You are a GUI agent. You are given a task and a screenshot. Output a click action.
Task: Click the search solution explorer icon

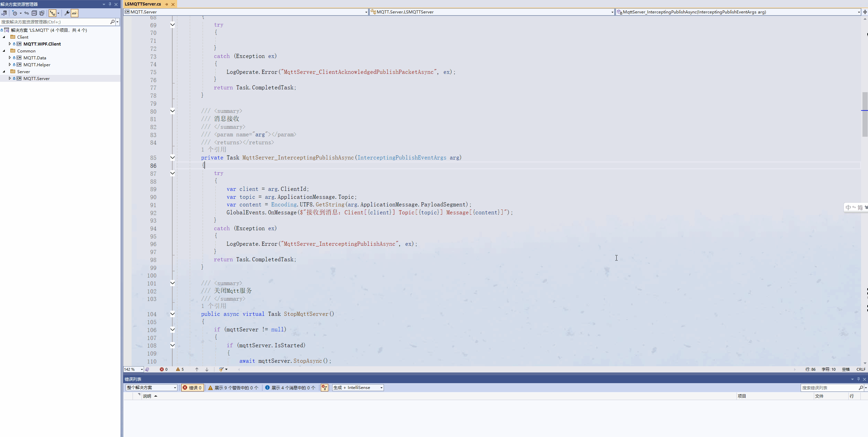click(110, 22)
